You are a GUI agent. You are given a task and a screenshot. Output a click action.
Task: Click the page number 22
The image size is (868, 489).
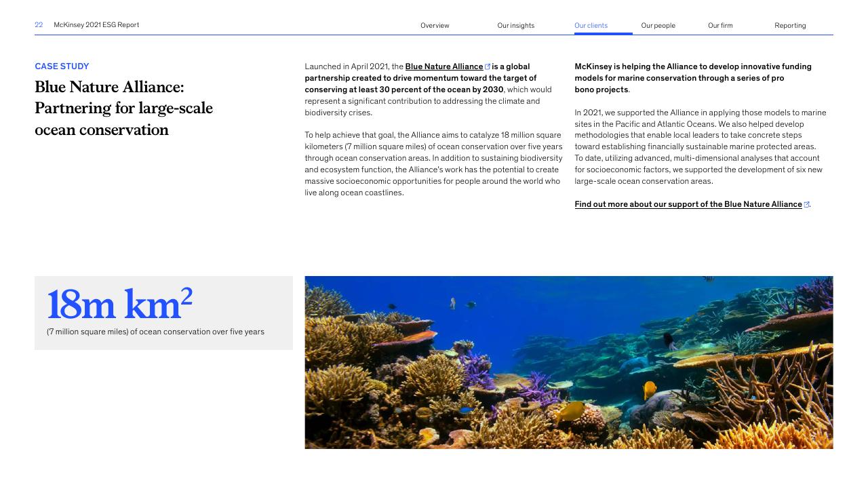click(39, 25)
